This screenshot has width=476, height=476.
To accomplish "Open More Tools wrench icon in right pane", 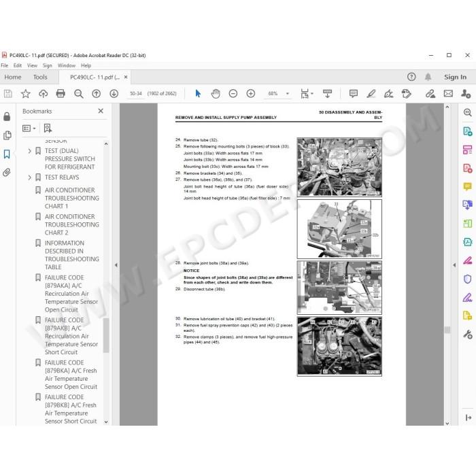I will (x=468, y=335).
